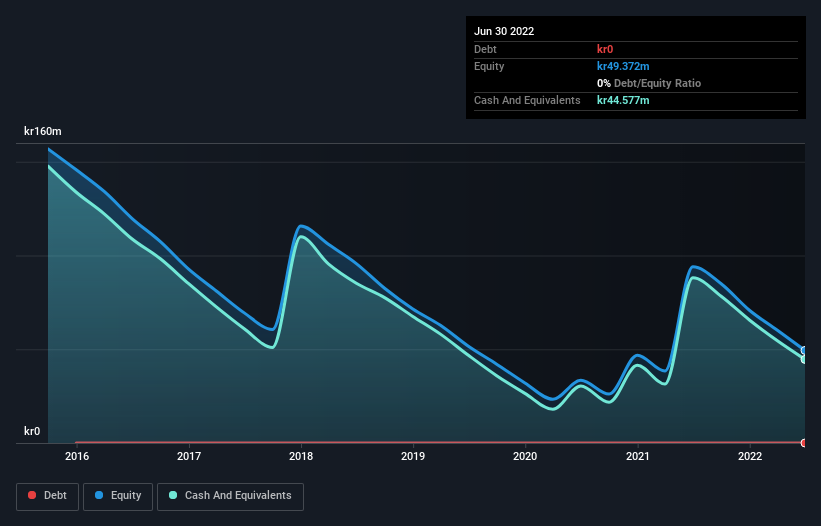Click the Equity label in tooltip
Image resolution: width=821 pixels, height=526 pixels.
click(x=489, y=66)
